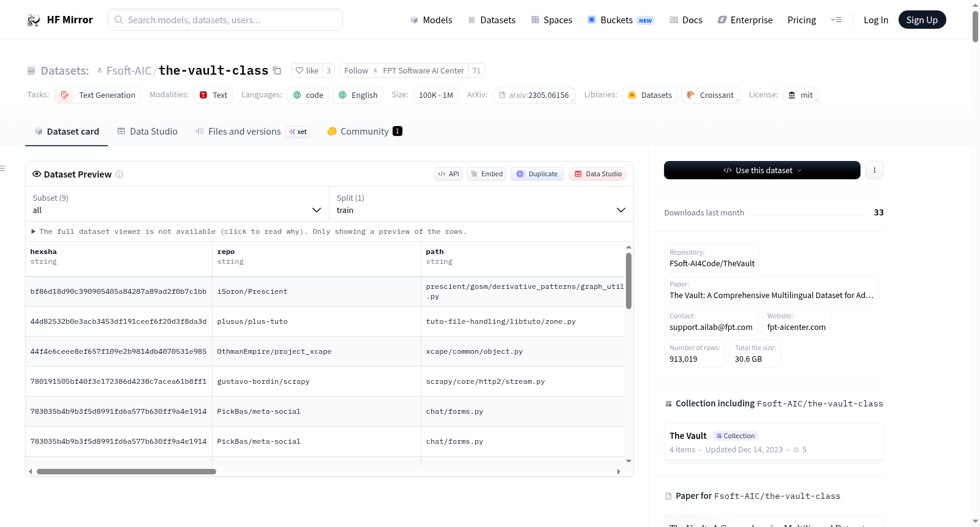980x527 pixels.
Task: Focus the search models, datasets, users field
Action: (x=225, y=20)
